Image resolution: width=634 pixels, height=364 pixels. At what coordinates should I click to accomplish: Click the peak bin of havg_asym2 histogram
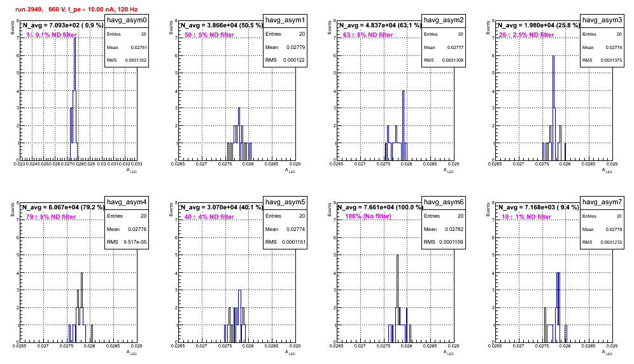[x=403, y=125]
